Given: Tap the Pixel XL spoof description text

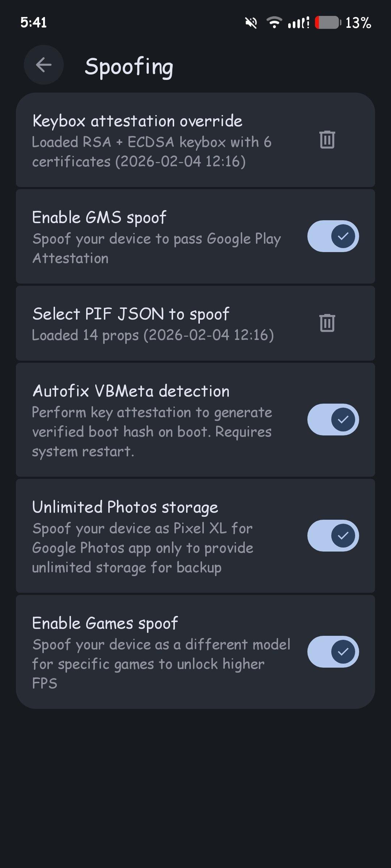Looking at the screenshot, I should (x=143, y=548).
